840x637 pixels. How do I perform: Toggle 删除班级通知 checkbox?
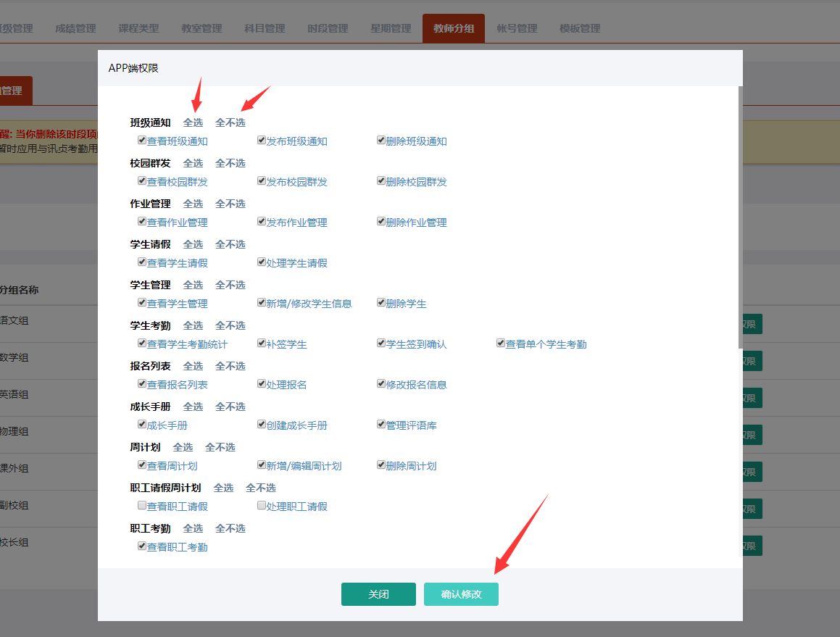click(x=381, y=141)
